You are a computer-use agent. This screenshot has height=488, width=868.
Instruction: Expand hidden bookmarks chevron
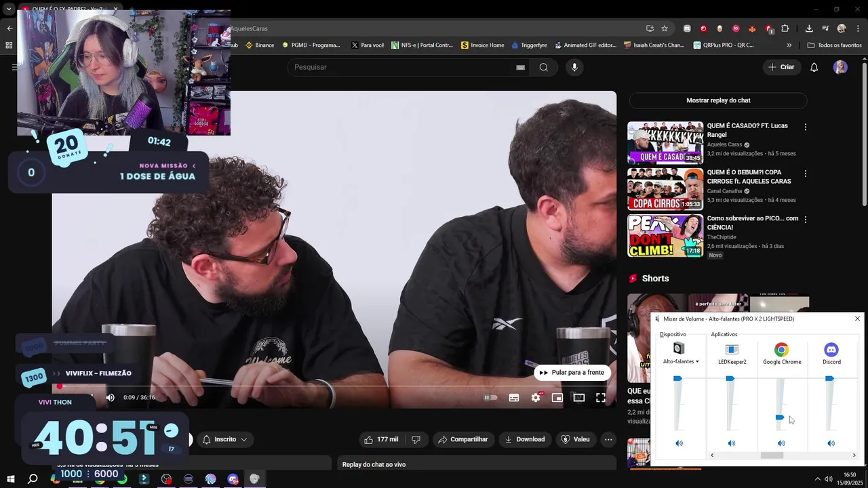coord(789,45)
